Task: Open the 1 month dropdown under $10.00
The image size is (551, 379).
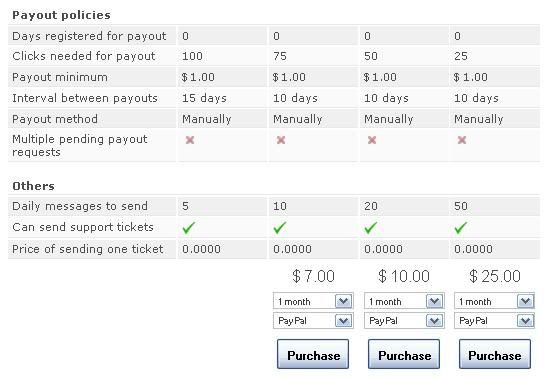Action: point(404,301)
